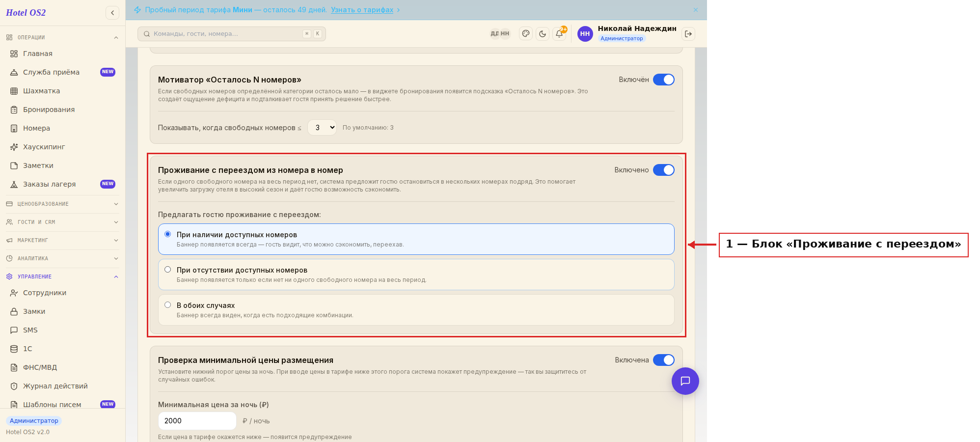Click the Бронирования clipboard icon

tap(14, 110)
